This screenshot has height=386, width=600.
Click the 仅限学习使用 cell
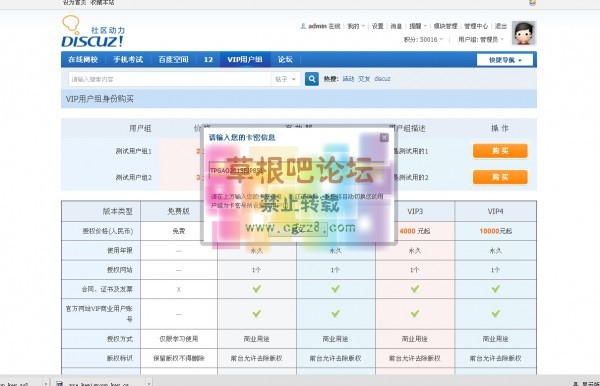tap(179, 339)
